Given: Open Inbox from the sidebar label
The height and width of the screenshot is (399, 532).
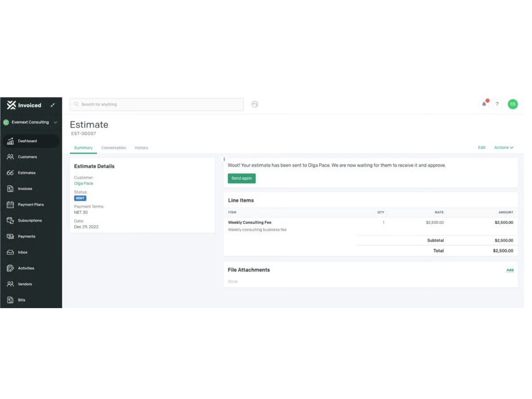Looking at the screenshot, I should [23, 253].
